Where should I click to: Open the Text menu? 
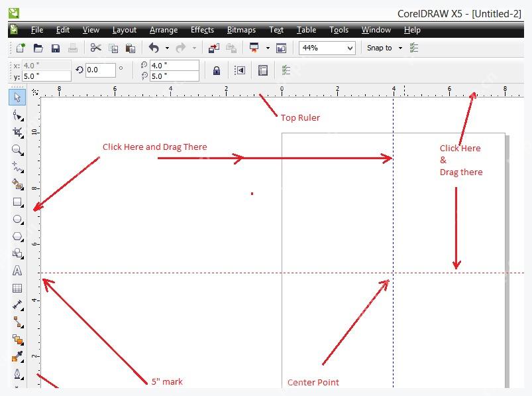(276, 30)
